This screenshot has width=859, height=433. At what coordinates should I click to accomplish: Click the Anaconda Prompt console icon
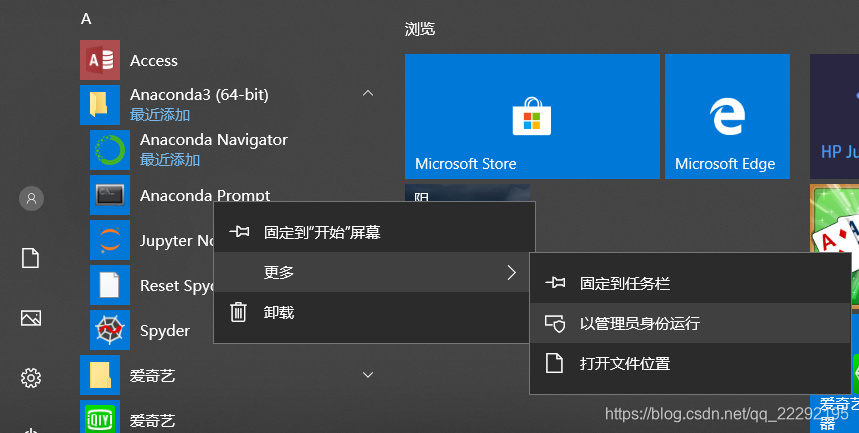pyautogui.click(x=110, y=195)
